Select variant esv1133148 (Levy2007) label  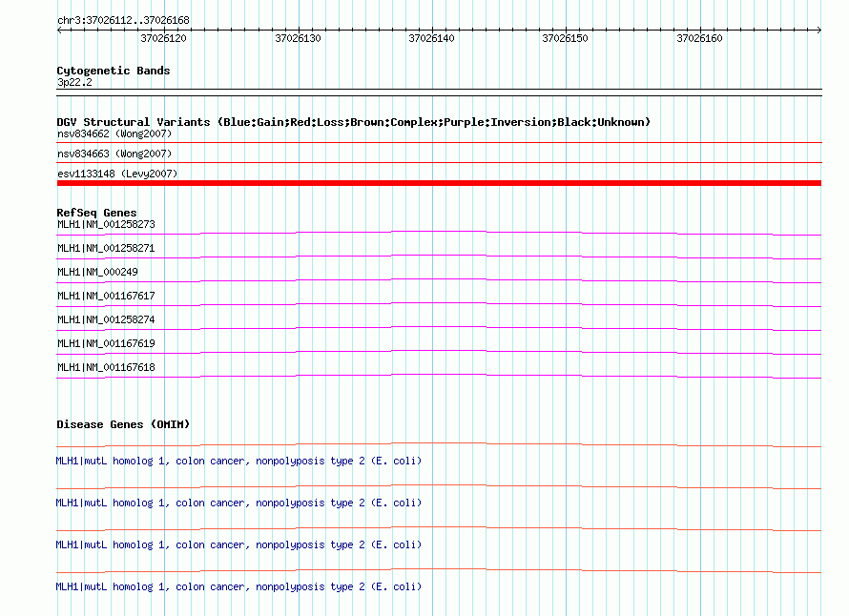pyautogui.click(x=117, y=174)
